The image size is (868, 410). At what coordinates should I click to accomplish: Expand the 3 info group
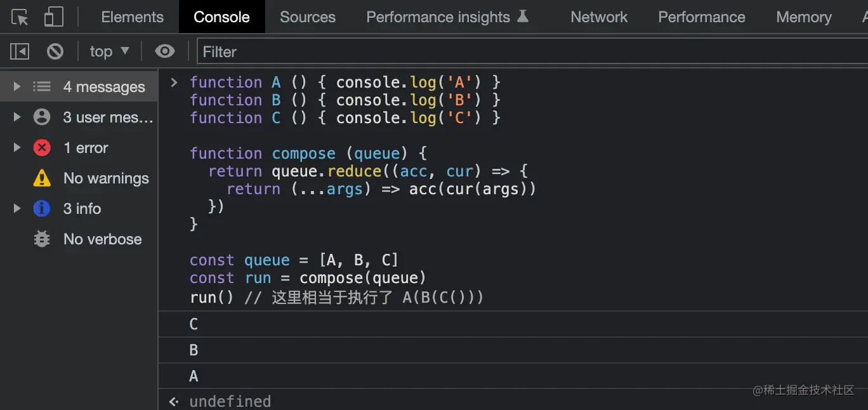[x=17, y=209]
